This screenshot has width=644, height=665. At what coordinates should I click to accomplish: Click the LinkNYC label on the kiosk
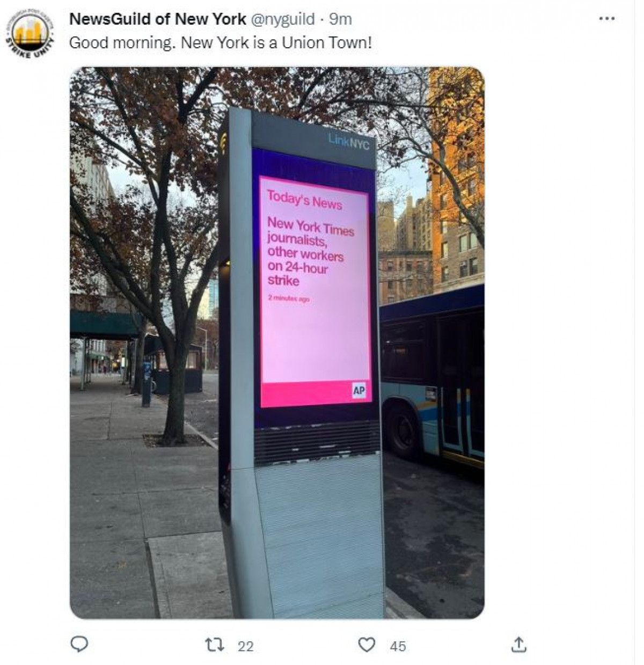point(349,142)
